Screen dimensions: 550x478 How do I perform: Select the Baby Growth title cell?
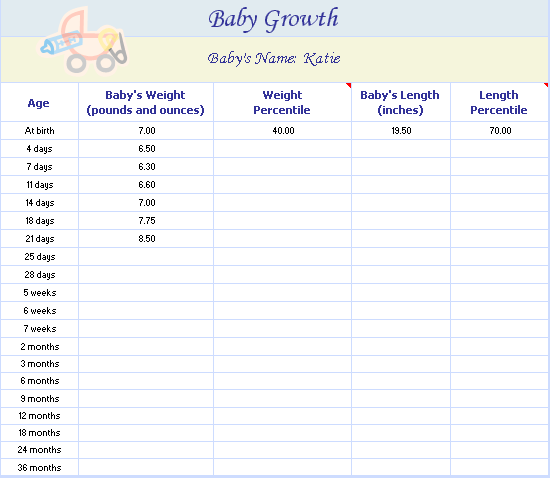274,18
